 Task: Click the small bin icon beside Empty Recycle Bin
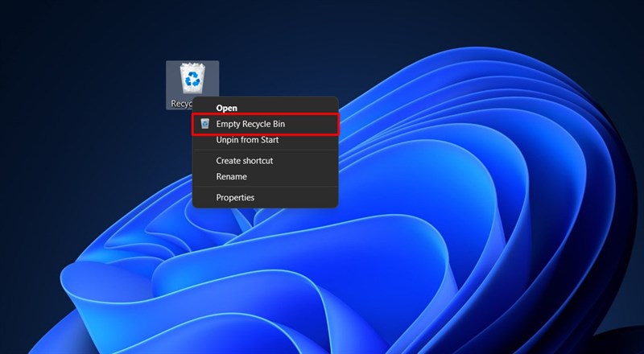coord(204,124)
